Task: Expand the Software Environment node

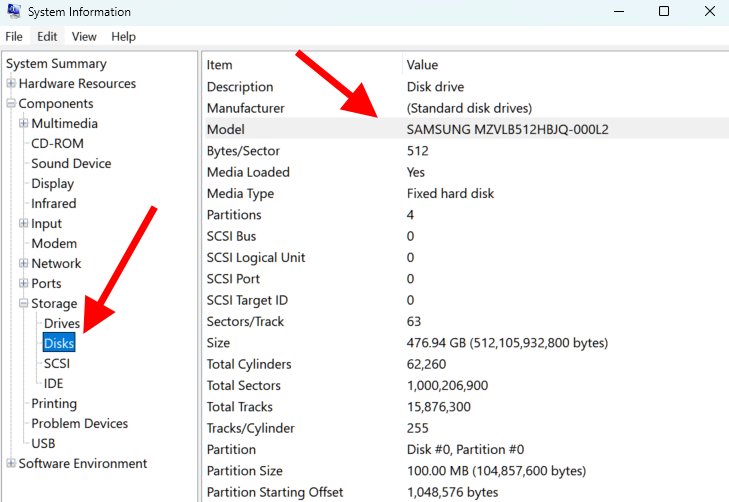Action: click(11, 464)
